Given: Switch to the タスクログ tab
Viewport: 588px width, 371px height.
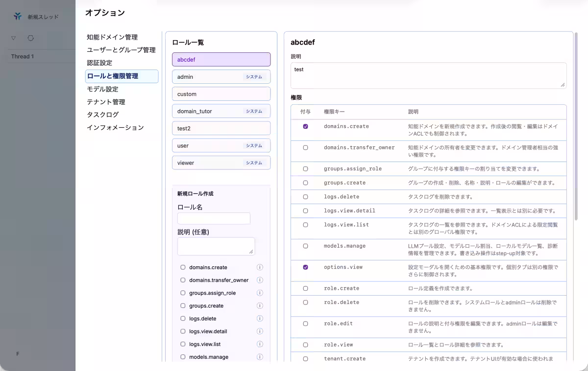Looking at the screenshot, I should pos(102,115).
